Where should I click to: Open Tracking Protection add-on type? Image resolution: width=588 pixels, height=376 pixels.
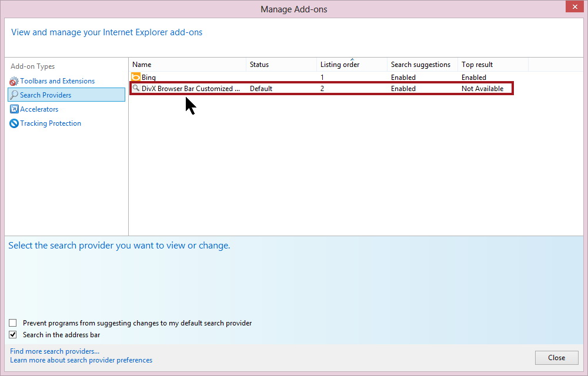51,123
